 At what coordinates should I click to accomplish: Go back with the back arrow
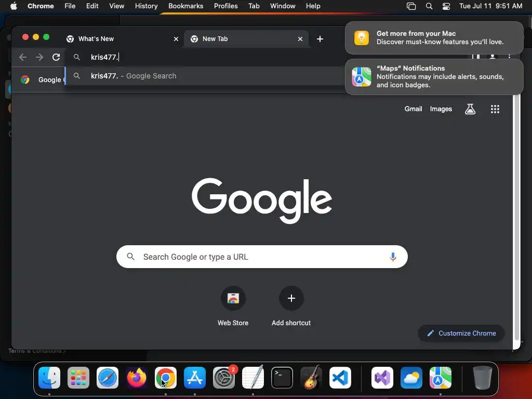click(23, 57)
